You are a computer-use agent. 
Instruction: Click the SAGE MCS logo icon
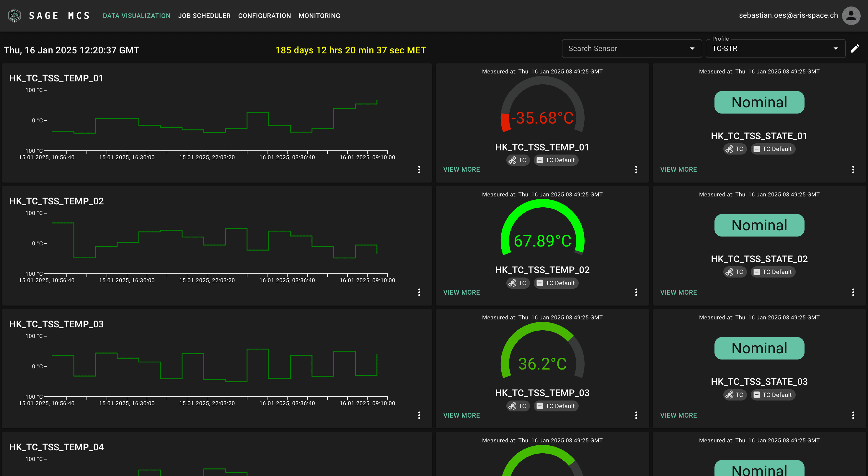click(14, 16)
